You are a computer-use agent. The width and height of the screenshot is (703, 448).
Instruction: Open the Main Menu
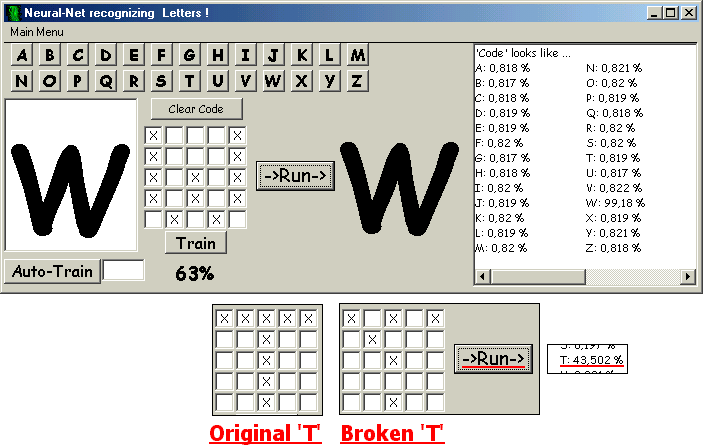(x=37, y=32)
